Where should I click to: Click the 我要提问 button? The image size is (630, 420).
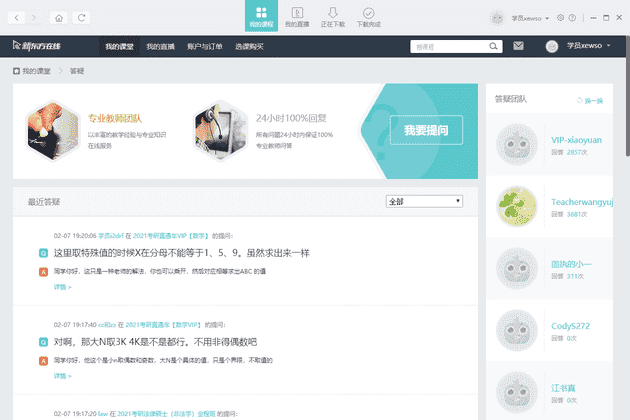pos(426,130)
